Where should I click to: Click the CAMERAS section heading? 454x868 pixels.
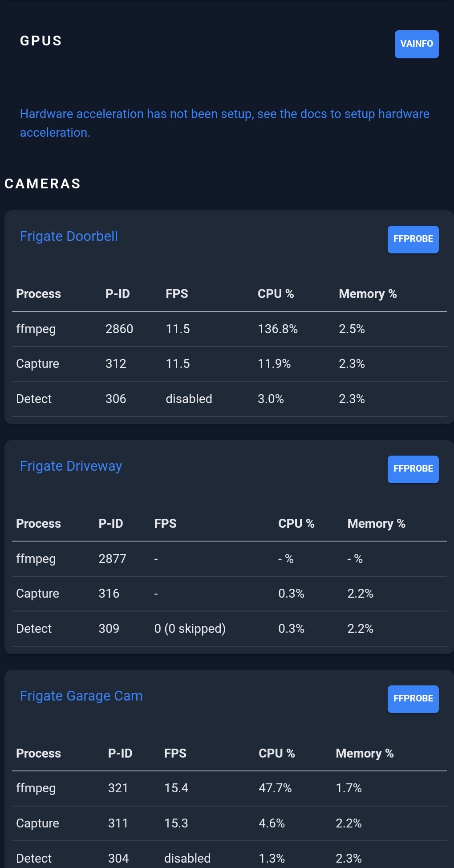point(43,183)
